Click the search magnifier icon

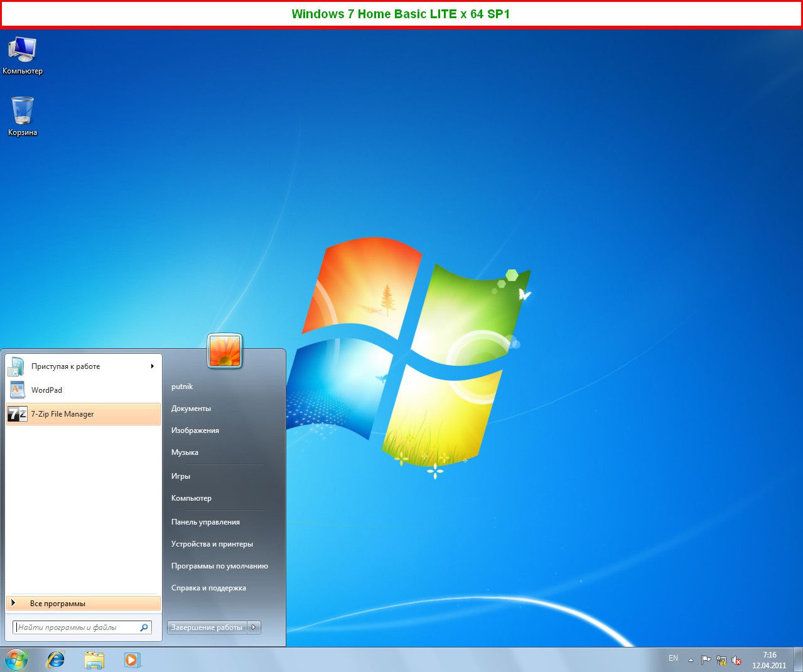pos(144,627)
